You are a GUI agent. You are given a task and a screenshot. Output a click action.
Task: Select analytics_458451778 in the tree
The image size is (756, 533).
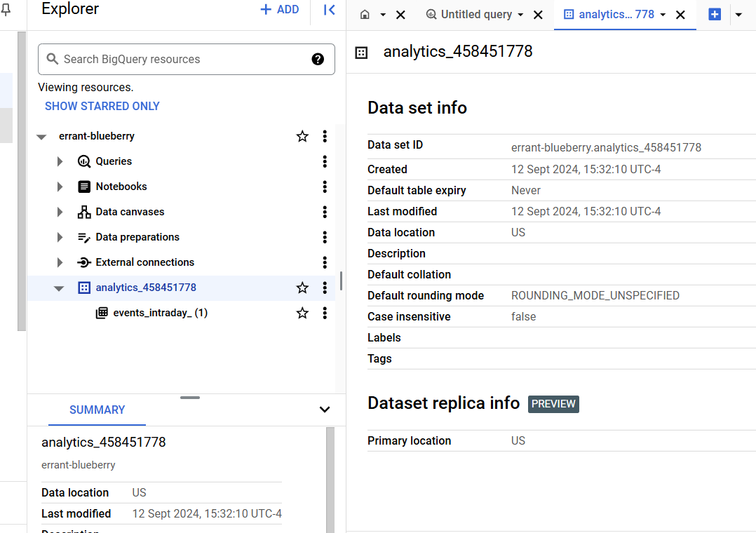146,288
